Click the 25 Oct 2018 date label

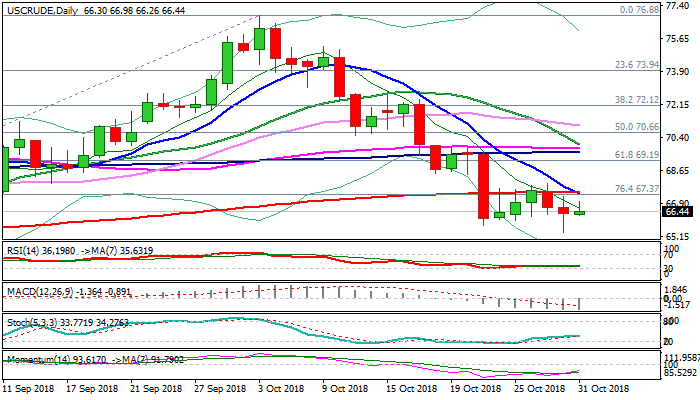pyautogui.click(x=539, y=388)
